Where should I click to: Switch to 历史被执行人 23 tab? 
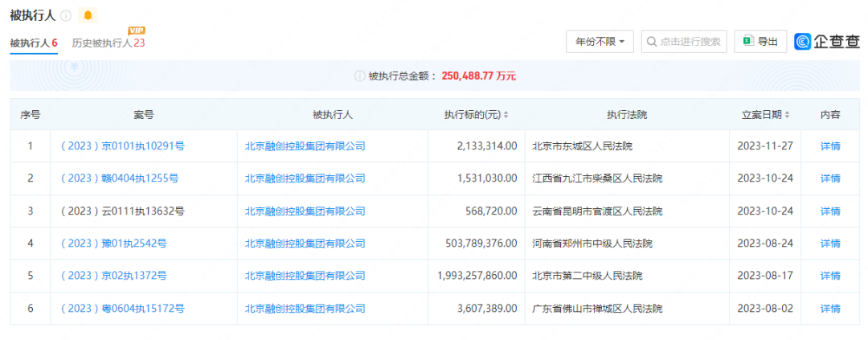108,43
